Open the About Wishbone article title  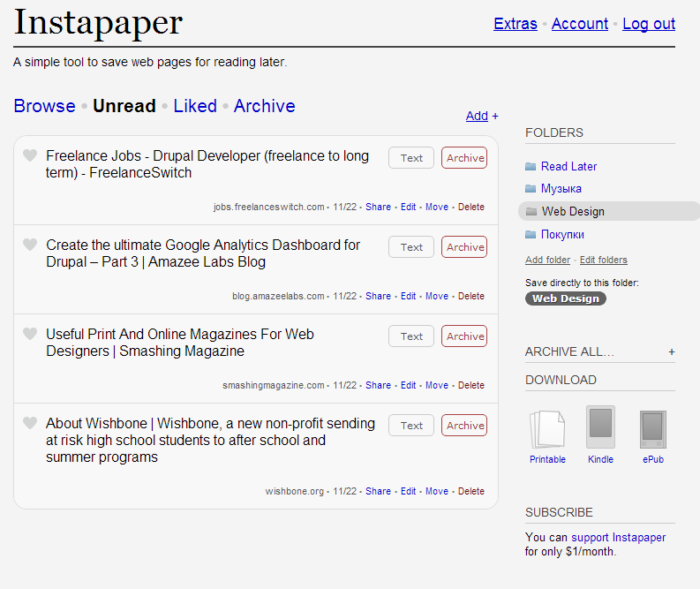(x=210, y=440)
